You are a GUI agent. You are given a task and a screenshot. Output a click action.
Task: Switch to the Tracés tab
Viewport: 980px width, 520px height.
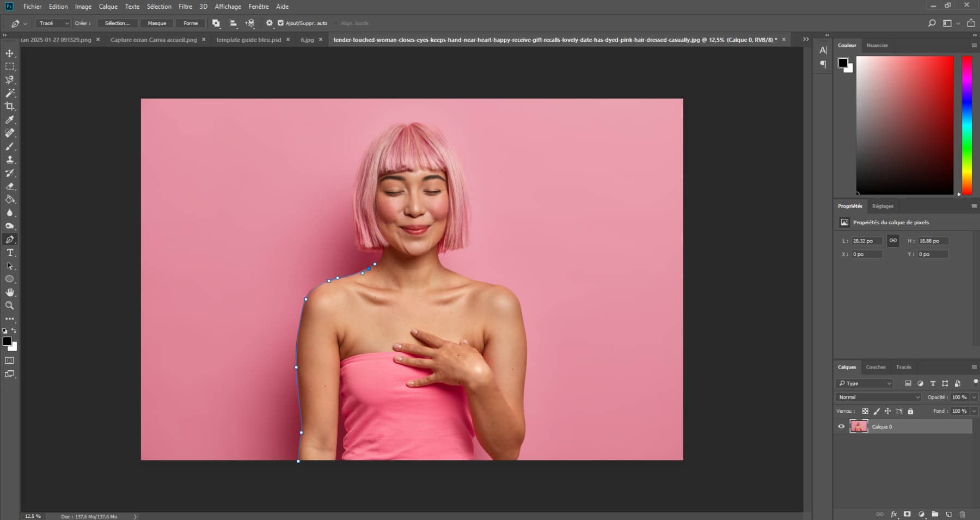[x=903, y=367]
